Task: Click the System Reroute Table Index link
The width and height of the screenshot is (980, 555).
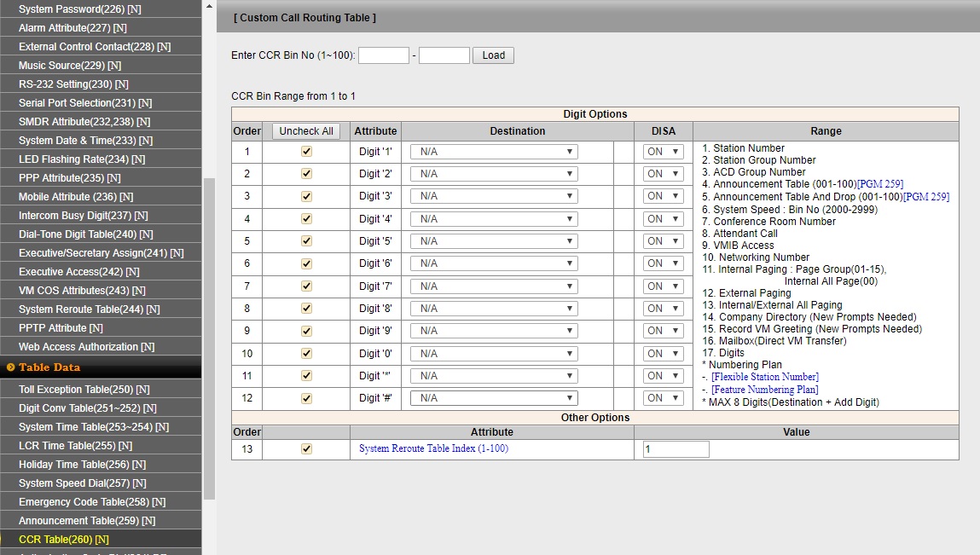Action: pyautogui.click(x=433, y=448)
